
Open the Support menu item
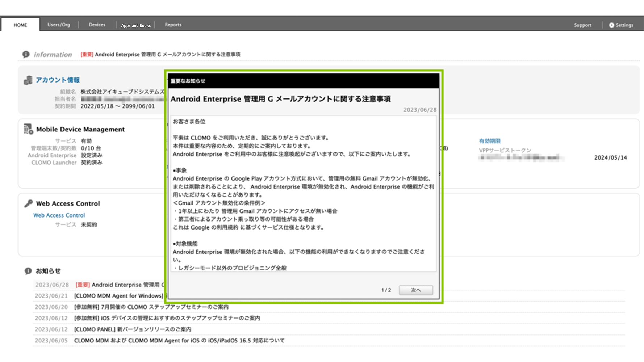coord(582,25)
